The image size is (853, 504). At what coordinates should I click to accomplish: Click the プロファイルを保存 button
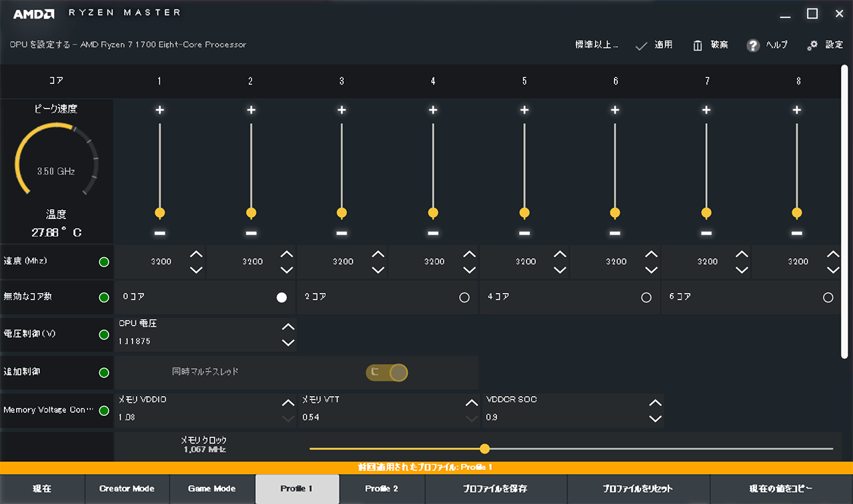496,489
